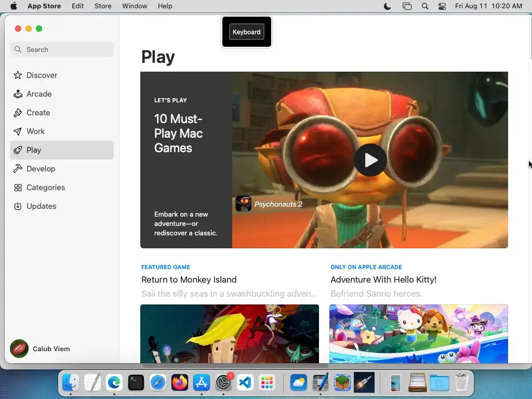Open the App Store menu
This screenshot has width=532, height=399.
pos(44,6)
